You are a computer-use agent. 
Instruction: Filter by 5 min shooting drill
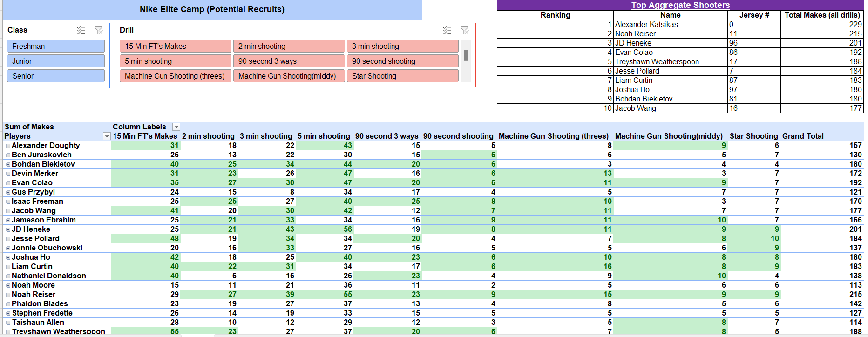176,61
